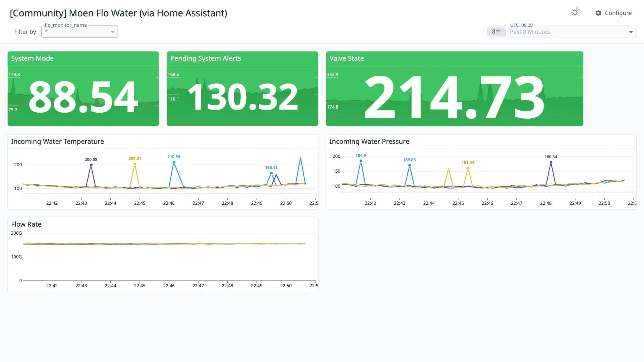
Task: Select the System Mode widget title
Action: (32, 58)
